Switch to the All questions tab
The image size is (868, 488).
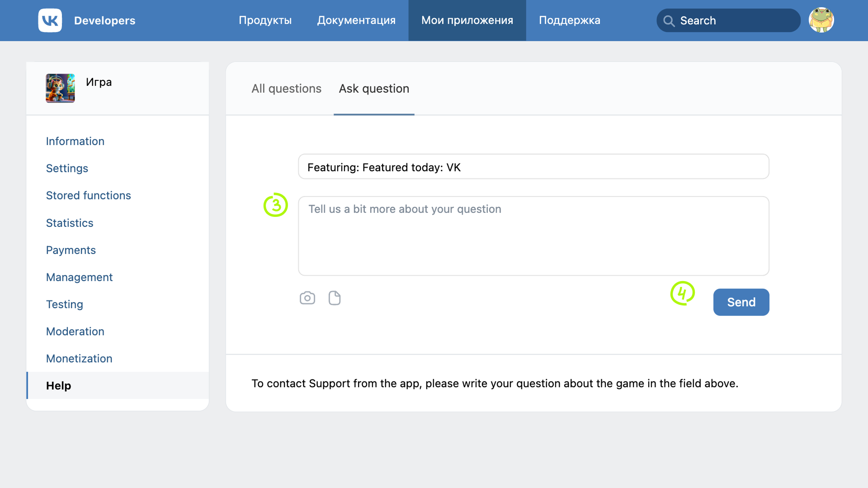[x=287, y=89]
